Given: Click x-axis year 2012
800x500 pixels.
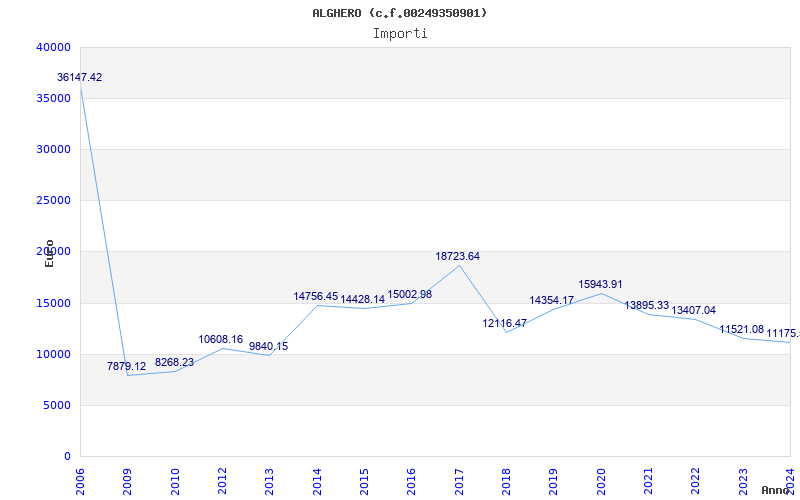Looking at the screenshot, I should click(222, 481).
